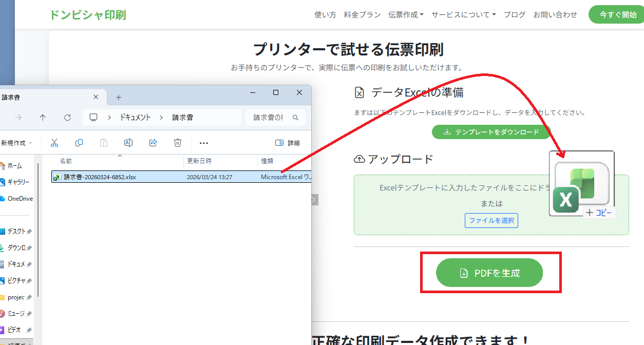Add a new Explorer tab with plus

119,97
